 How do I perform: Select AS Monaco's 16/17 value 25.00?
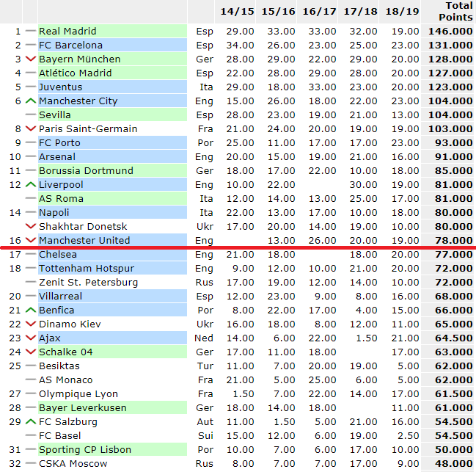coord(323,380)
